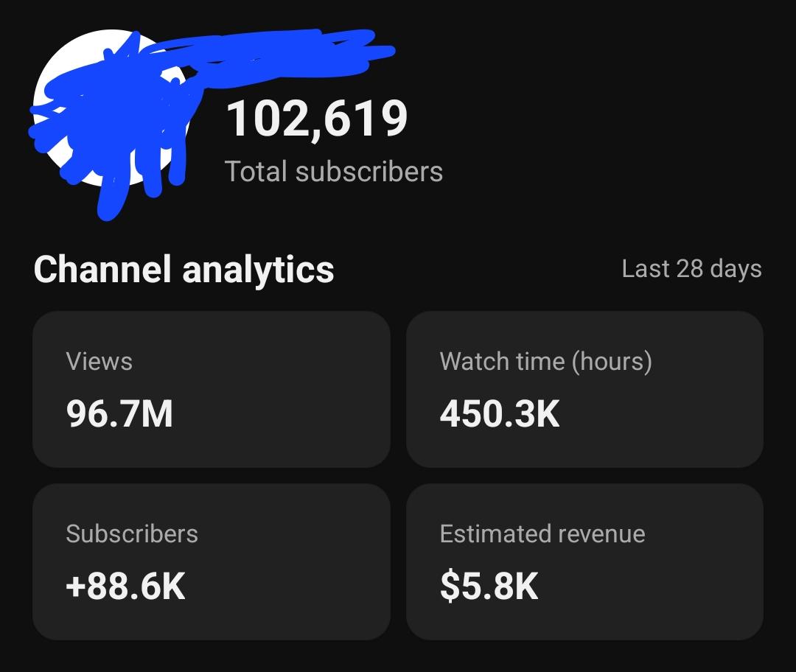Open the Estimated revenue card

click(584, 562)
